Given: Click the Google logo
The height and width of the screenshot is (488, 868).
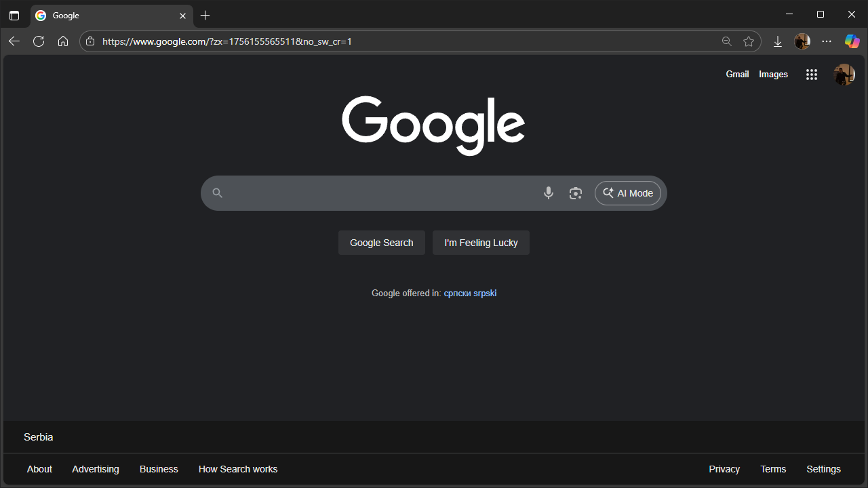Looking at the screenshot, I should tap(433, 125).
